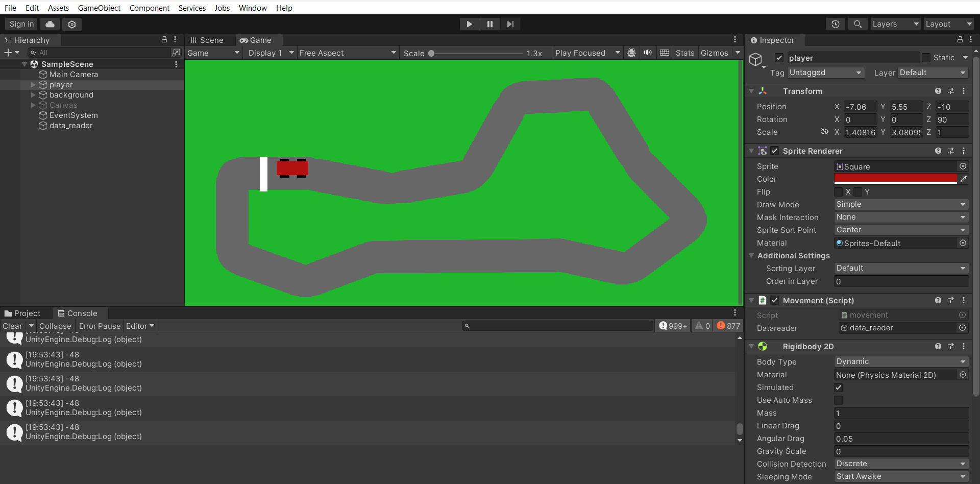Open the Free Aspect dropdown
The height and width of the screenshot is (484, 980).
pos(347,53)
